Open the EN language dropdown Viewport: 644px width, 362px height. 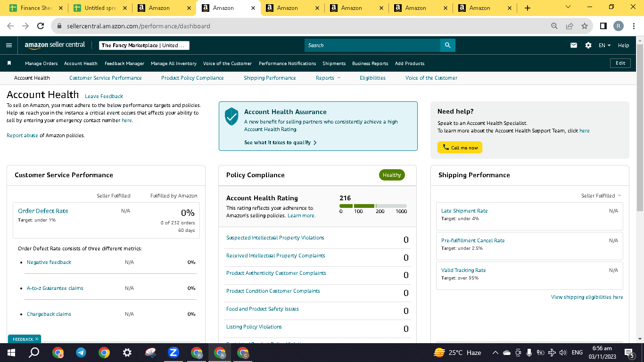pyautogui.click(x=604, y=45)
